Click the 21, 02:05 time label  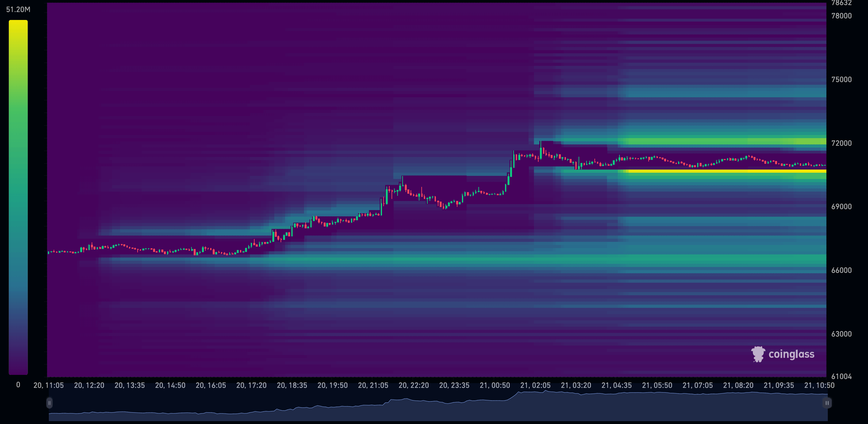535,385
